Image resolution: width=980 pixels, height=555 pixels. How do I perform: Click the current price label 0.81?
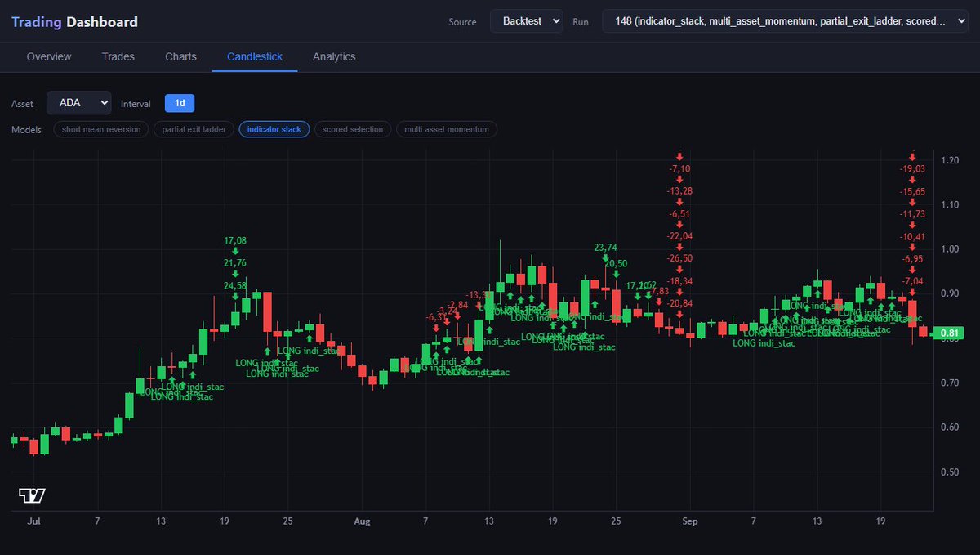(950, 333)
